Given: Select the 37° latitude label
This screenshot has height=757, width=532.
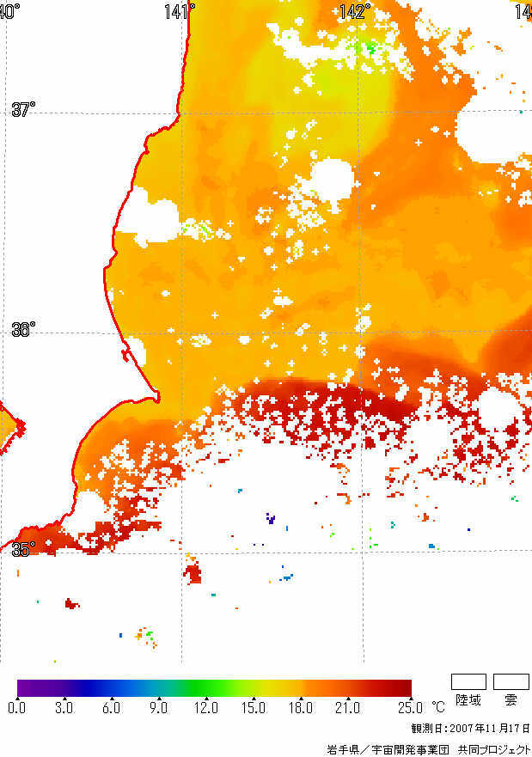Looking at the screenshot, I should (x=23, y=110).
